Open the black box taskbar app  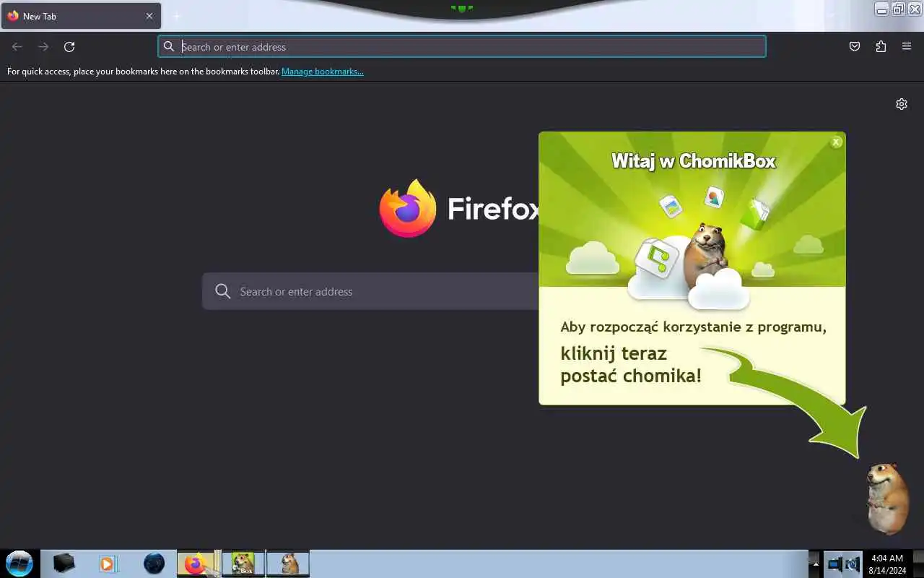[64, 563]
